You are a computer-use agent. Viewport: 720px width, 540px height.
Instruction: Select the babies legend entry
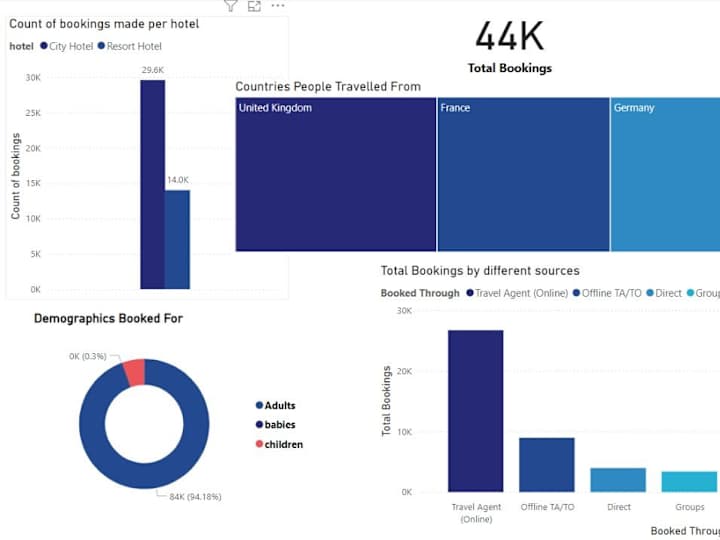[276, 425]
